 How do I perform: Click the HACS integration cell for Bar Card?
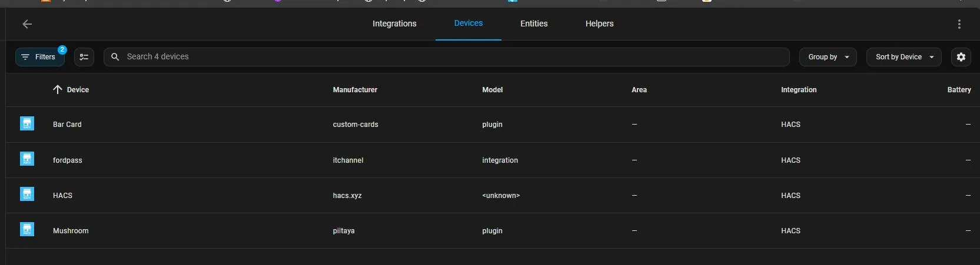pos(790,125)
